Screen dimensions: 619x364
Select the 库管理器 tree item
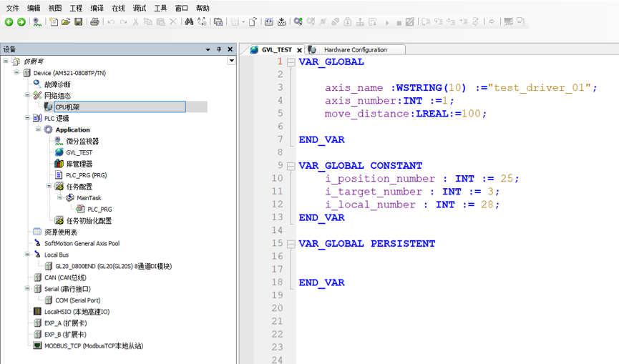coord(79,164)
